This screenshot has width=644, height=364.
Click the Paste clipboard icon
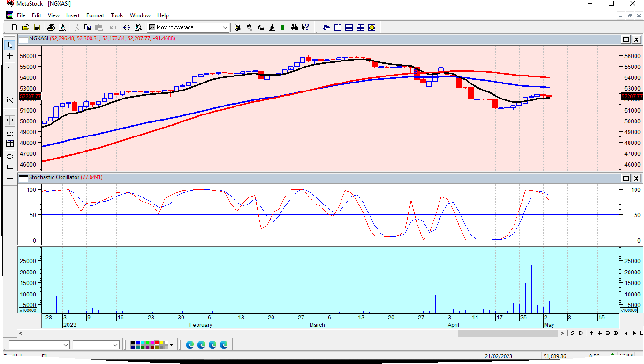[x=99, y=28]
